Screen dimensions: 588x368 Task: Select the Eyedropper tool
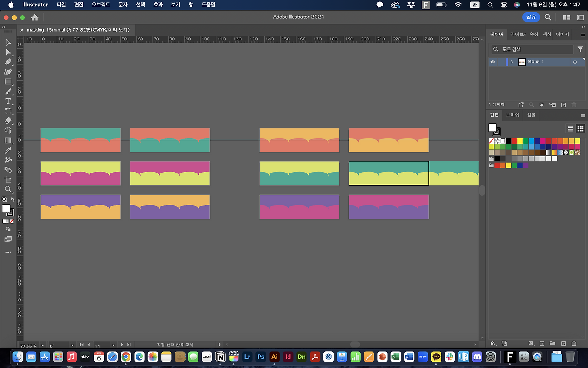[x=8, y=150]
